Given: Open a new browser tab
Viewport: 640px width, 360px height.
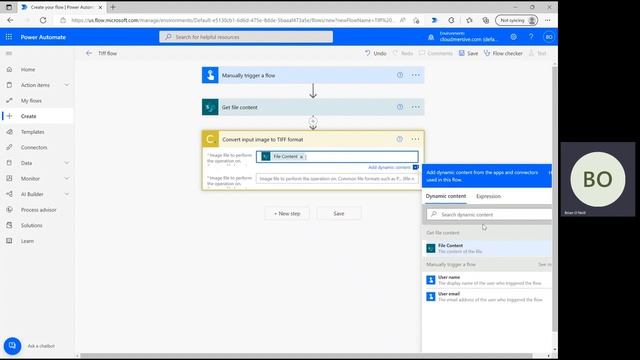Looking at the screenshot, I should point(113,7).
